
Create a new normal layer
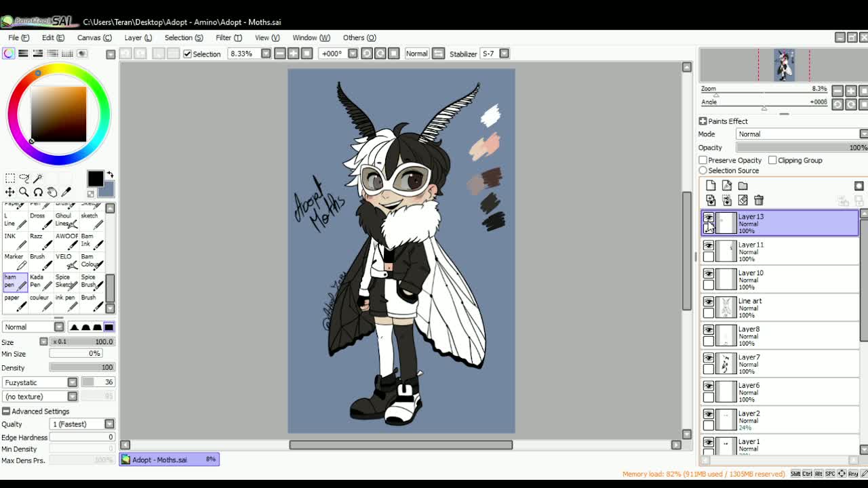click(711, 186)
